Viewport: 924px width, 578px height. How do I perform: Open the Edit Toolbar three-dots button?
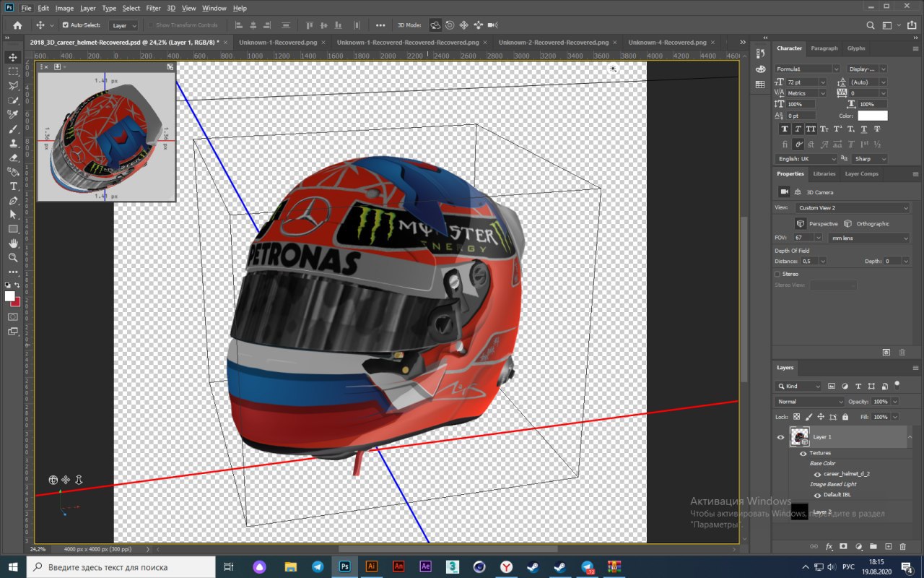coord(13,272)
